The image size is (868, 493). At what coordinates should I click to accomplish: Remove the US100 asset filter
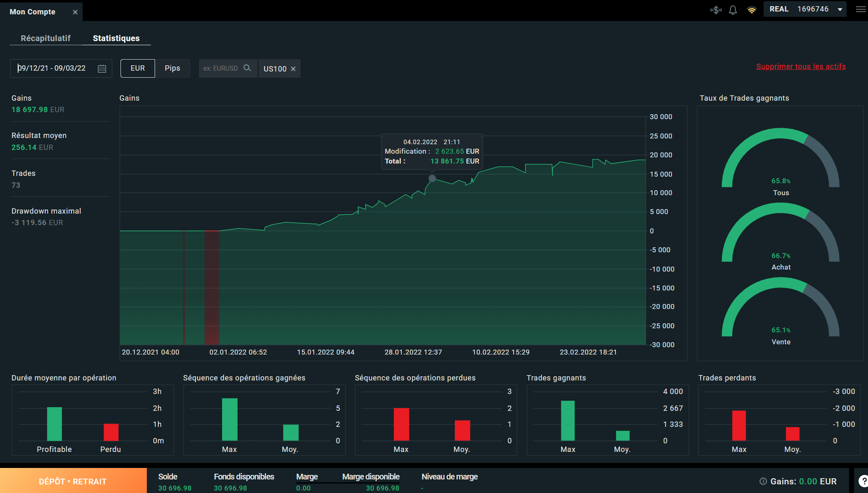tap(293, 69)
